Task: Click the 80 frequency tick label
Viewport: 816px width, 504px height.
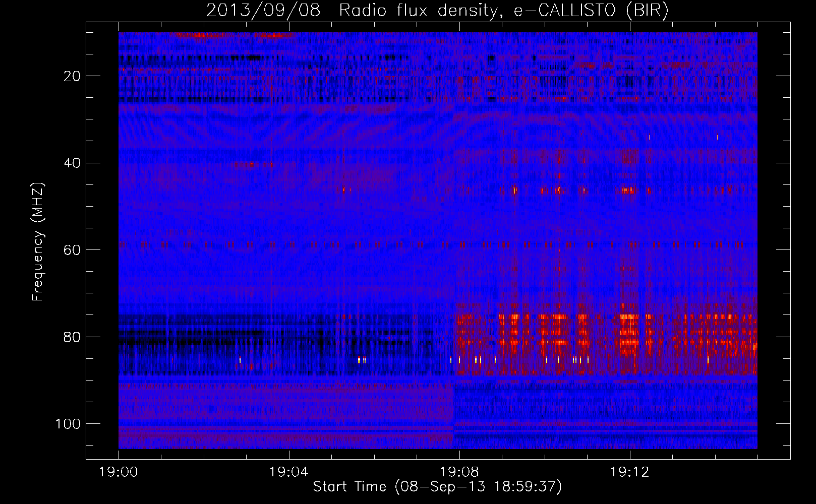Action: point(73,337)
